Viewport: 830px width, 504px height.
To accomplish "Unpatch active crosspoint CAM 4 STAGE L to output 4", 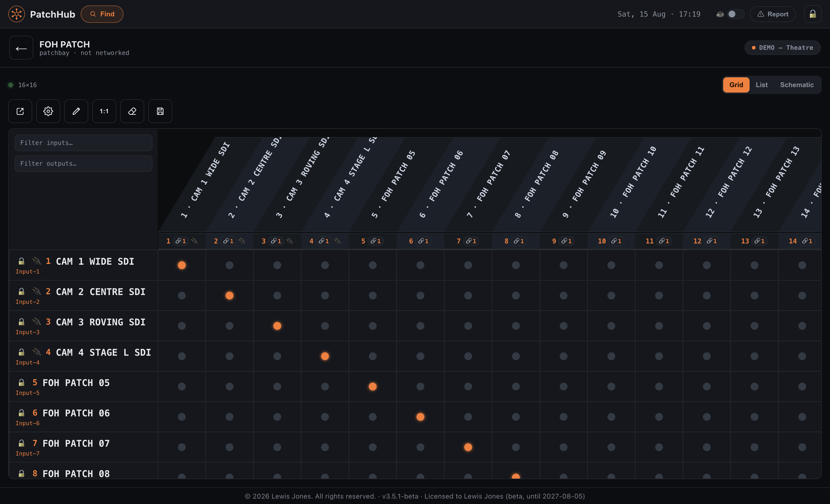I will [325, 356].
